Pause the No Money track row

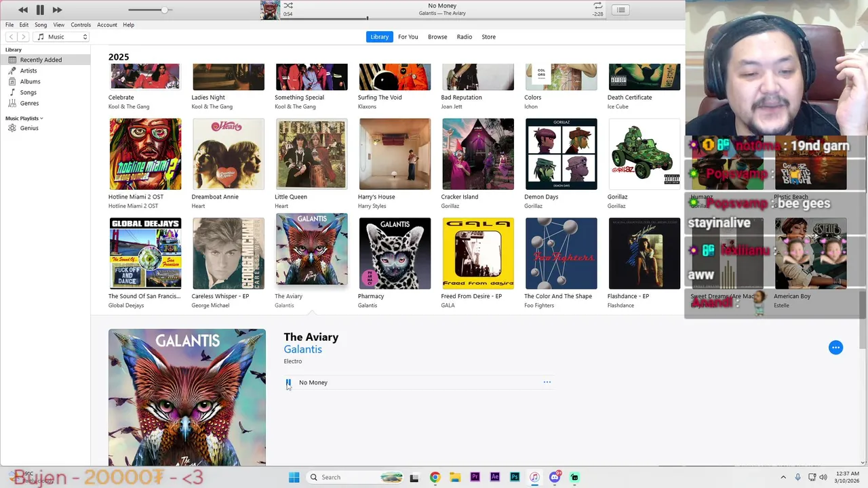click(288, 382)
